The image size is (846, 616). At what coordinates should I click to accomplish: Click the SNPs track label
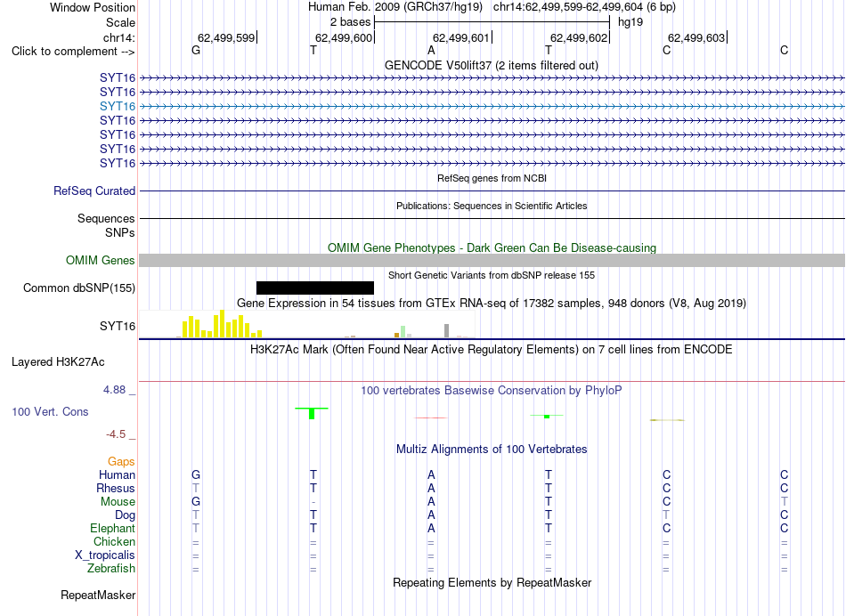tap(120, 232)
